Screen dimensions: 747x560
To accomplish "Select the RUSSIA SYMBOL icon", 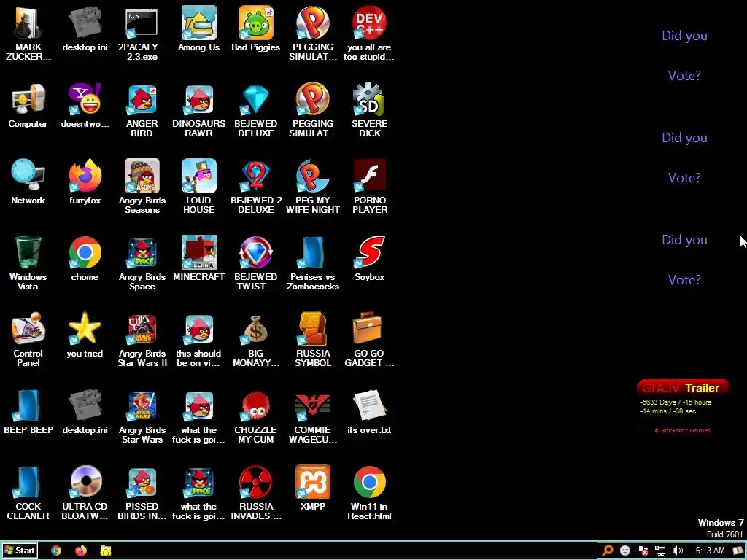I will pos(312,340).
